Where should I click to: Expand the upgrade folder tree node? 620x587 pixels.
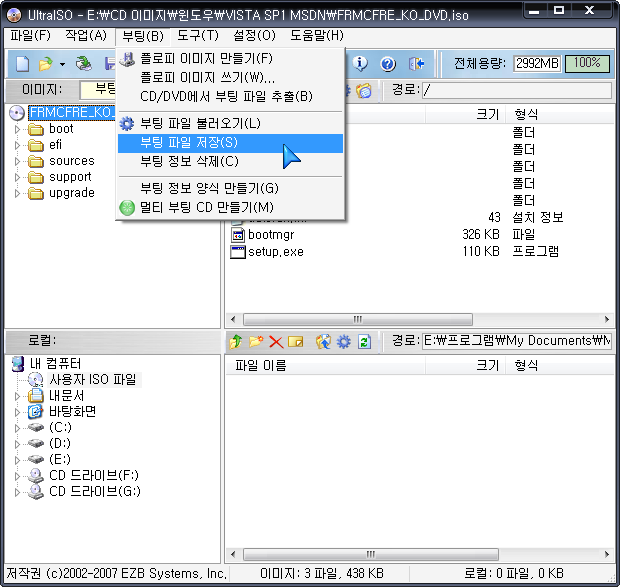17,193
